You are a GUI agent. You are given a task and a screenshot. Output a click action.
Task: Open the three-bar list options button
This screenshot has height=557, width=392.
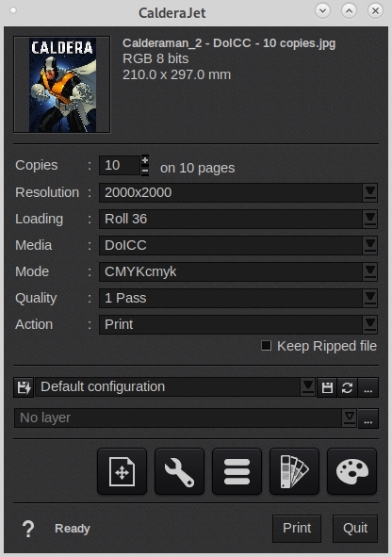click(x=237, y=471)
